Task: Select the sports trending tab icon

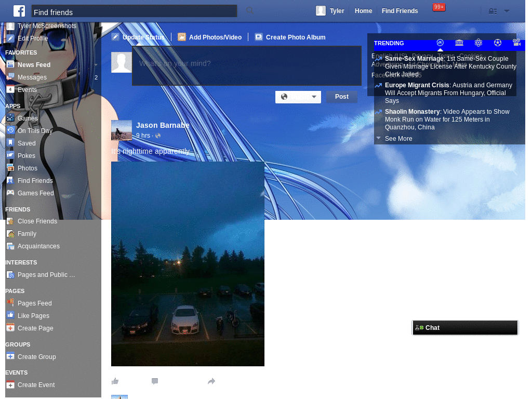Action: tap(497, 43)
